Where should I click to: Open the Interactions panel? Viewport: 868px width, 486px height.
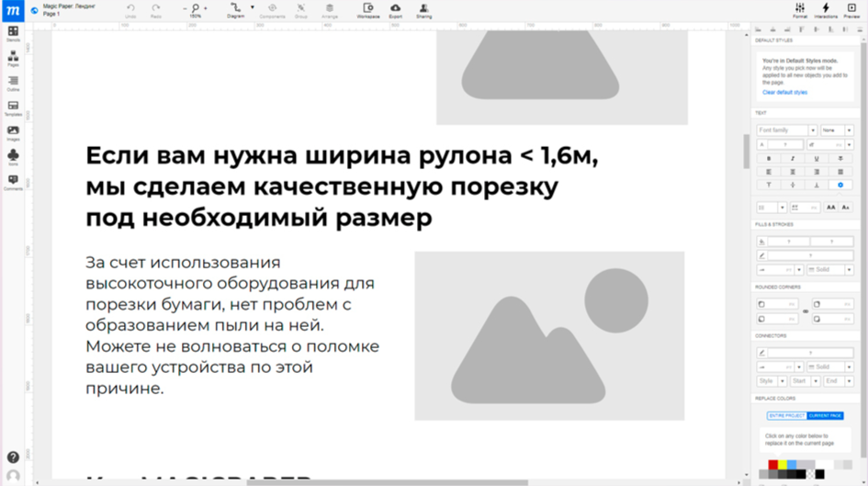tap(825, 10)
